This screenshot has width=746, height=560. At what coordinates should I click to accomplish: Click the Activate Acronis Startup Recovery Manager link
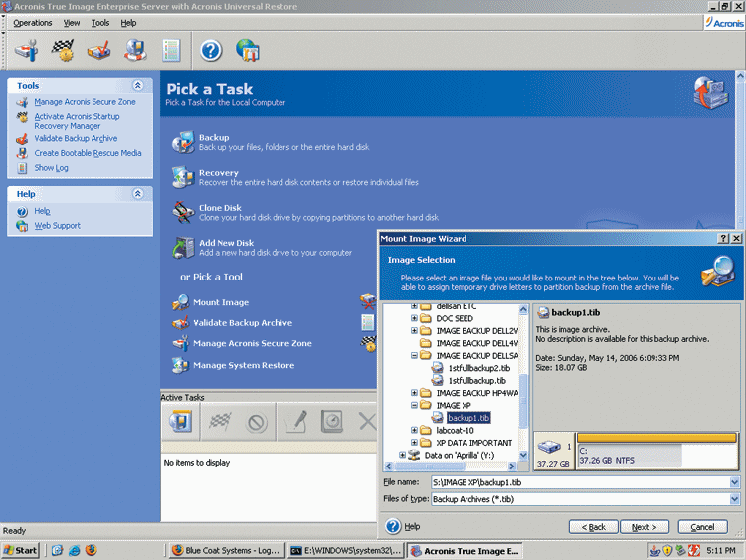[x=77, y=121]
